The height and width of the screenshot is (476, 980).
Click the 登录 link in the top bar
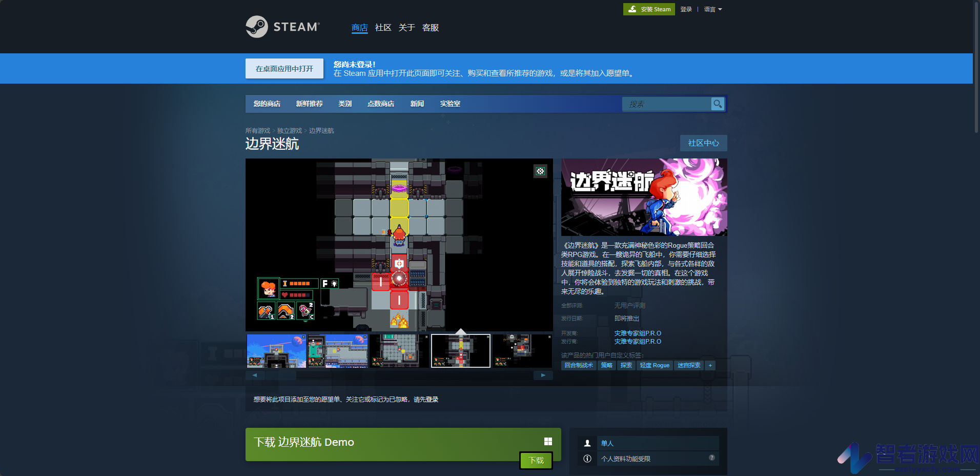[x=686, y=9]
